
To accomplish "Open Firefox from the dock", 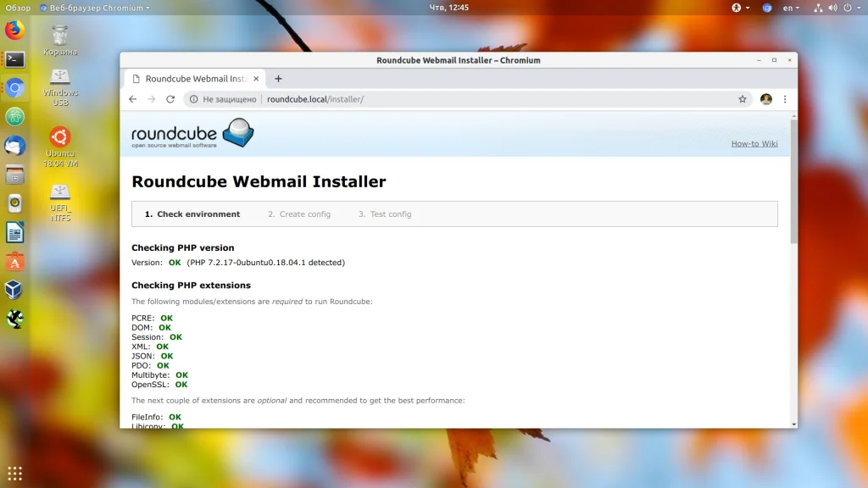I will (15, 30).
